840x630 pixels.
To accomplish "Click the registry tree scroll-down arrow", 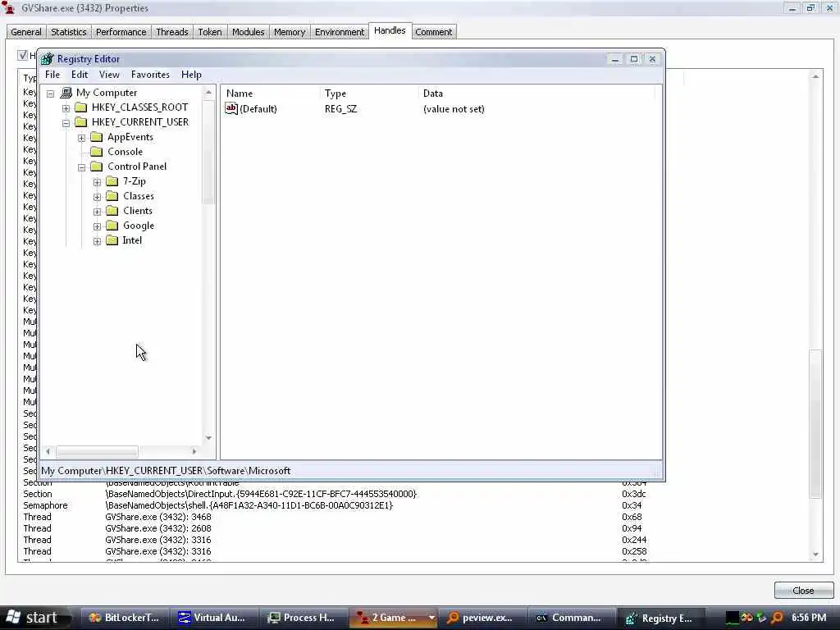I will 208,438.
